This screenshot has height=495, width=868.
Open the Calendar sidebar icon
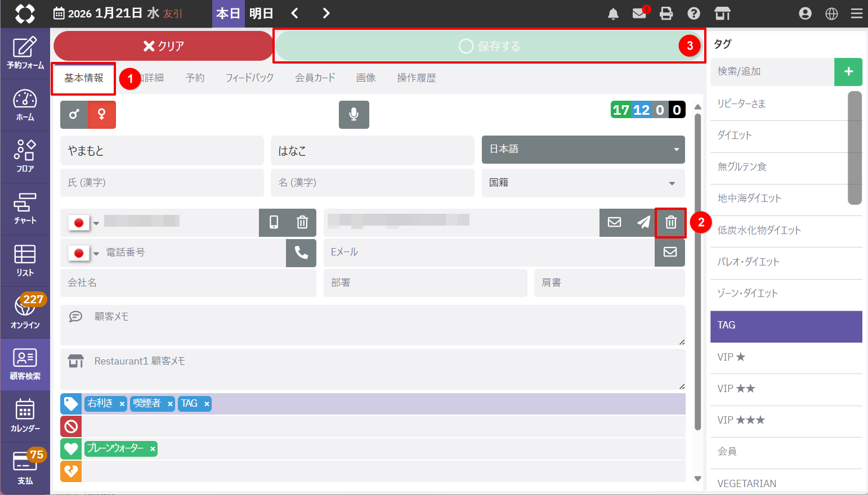point(25,416)
